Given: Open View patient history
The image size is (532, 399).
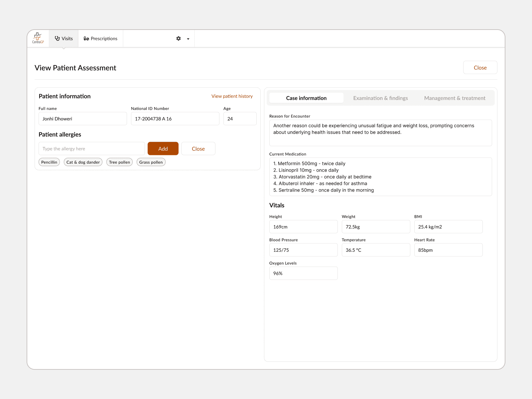Looking at the screenshot, I should (x=232, y=96).
